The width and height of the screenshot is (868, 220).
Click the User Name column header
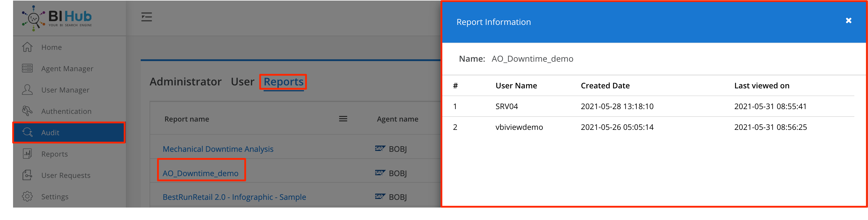click(516, 86)
